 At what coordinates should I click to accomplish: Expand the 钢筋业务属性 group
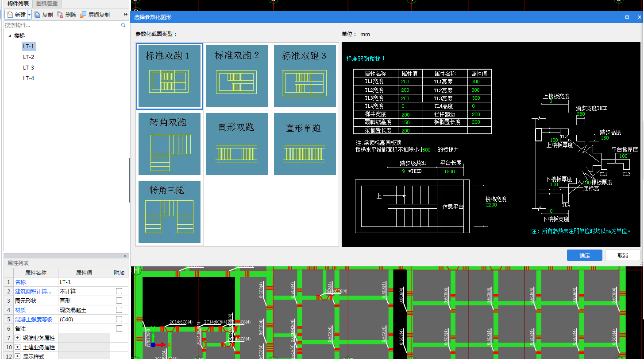tap(18, 338)
